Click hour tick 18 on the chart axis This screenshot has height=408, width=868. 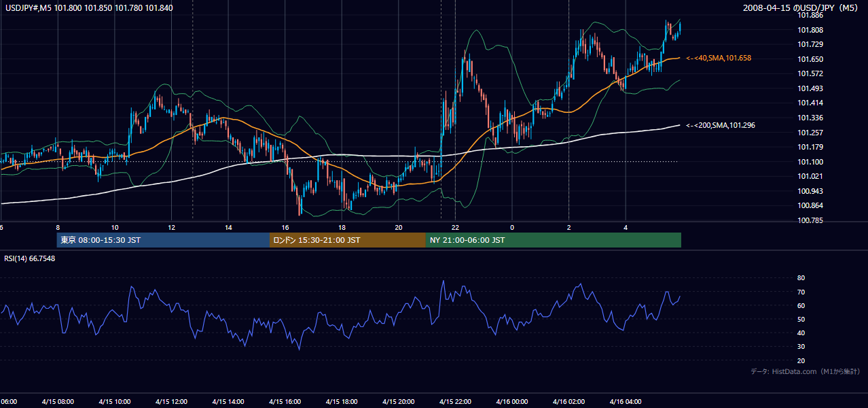click(x=342, y=227)
